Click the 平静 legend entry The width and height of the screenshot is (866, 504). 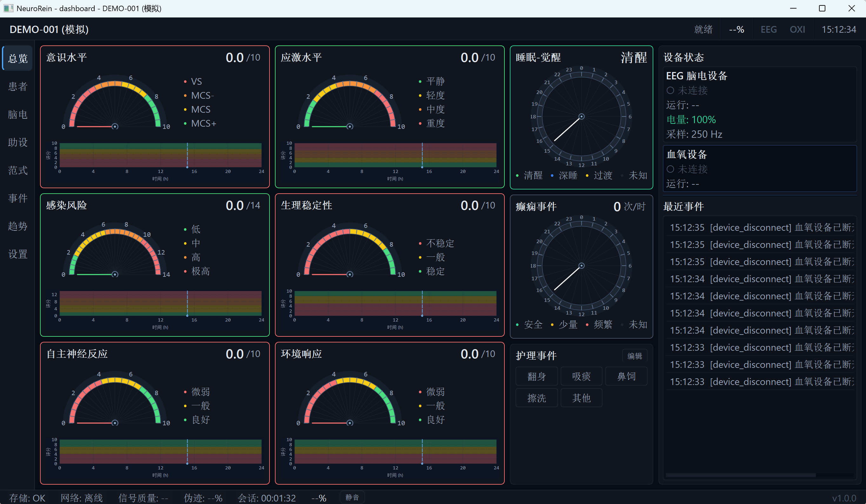432,82
